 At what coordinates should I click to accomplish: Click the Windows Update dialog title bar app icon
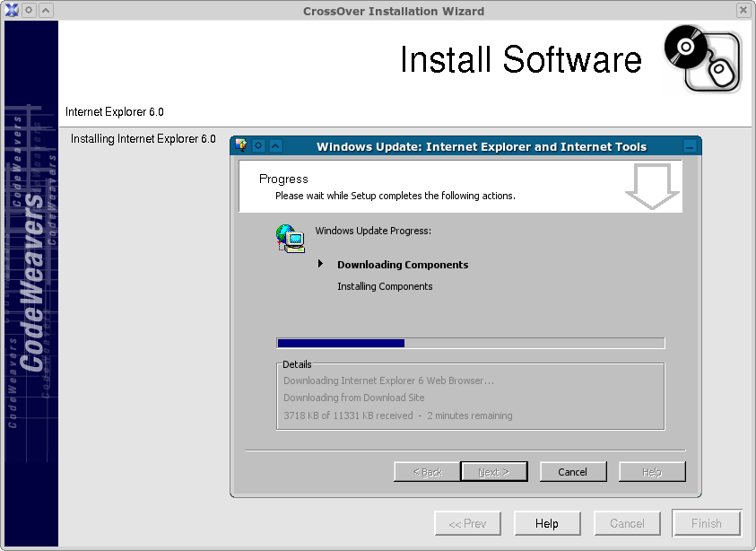point(241,145)
